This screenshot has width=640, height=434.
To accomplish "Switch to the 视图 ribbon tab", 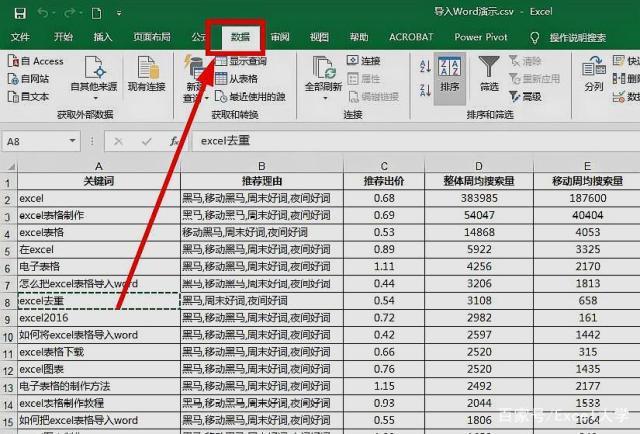I will coord(319,37).
